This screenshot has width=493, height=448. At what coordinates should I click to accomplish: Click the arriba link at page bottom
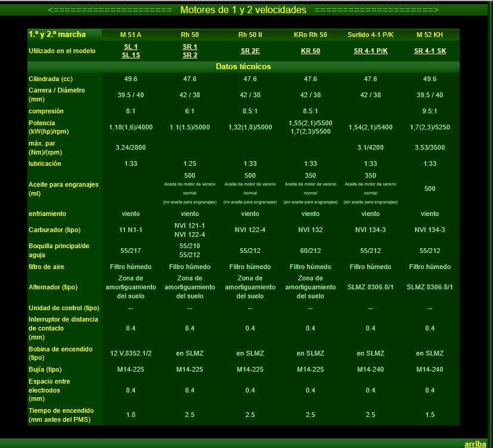[475, 444]
